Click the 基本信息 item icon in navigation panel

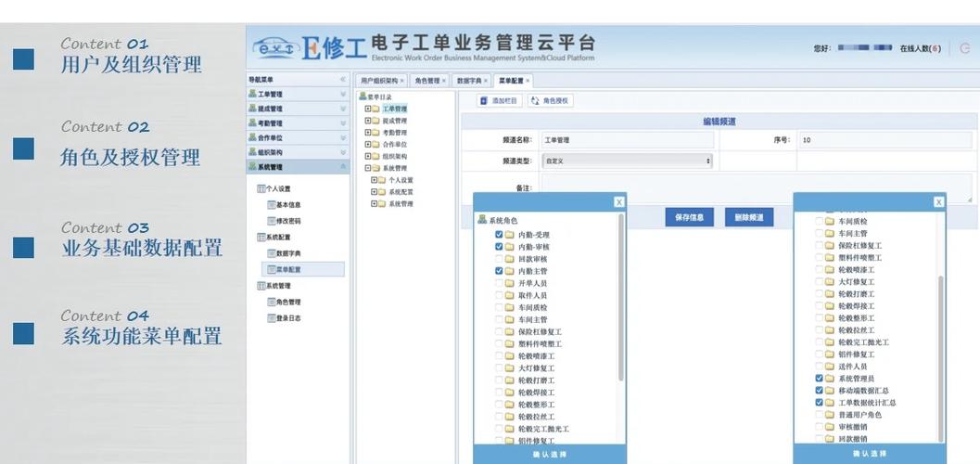click(272, 204)
